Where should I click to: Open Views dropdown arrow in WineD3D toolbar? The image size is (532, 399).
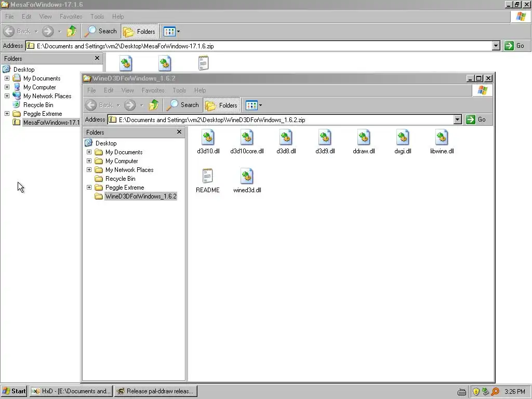coord(260,105)
